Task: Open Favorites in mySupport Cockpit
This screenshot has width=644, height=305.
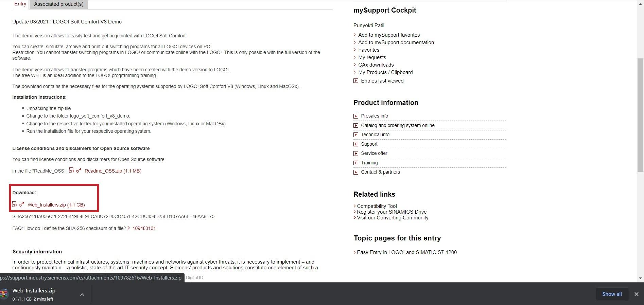Action: 369,50
